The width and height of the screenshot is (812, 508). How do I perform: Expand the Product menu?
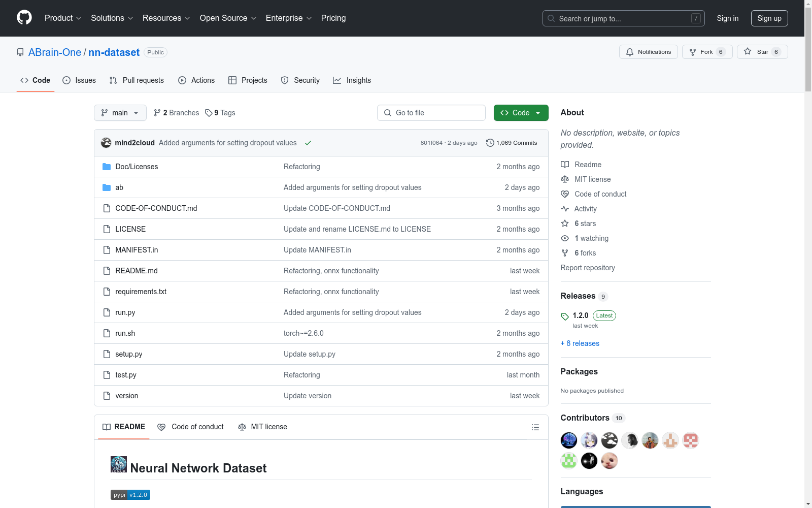coord(63,18)
